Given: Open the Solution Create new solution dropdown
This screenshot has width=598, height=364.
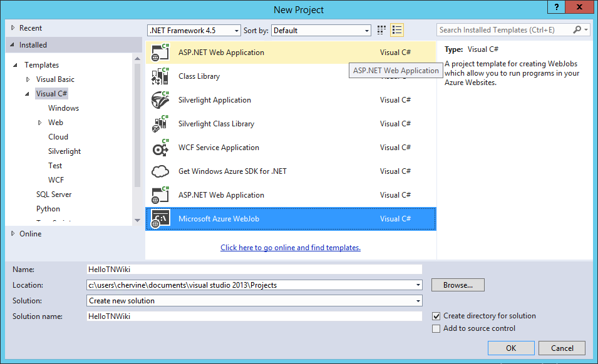Looking at the screenshot, I should [x=418, y=301].
